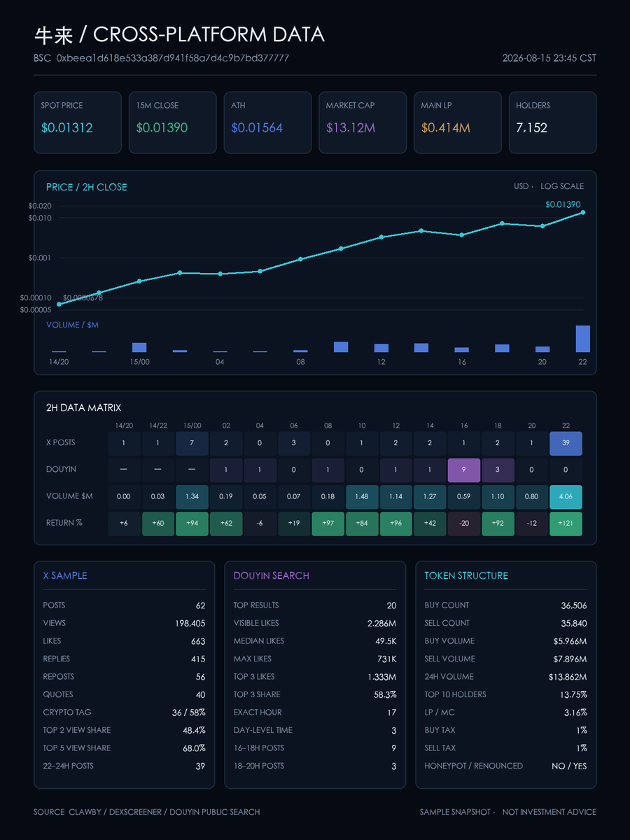Select the RETURN % cell +121
This screenshot has height=840, width=630.
tap(566, 523)
